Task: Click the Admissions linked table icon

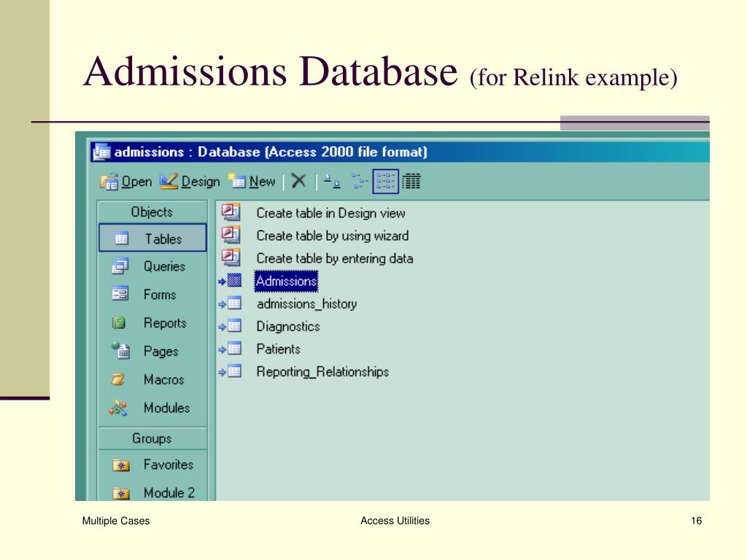Action: [231, 281]
